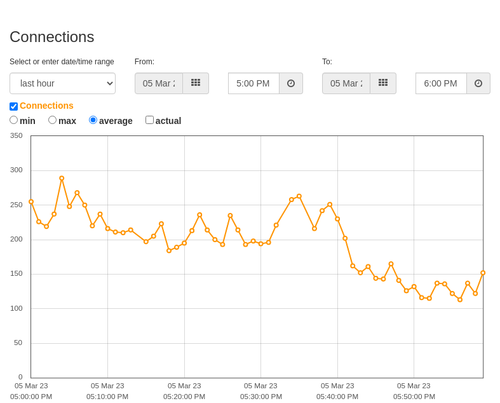Select the average radio button
Image resolution: width=500 pixels, height=403 pixels.
point(93,120)
